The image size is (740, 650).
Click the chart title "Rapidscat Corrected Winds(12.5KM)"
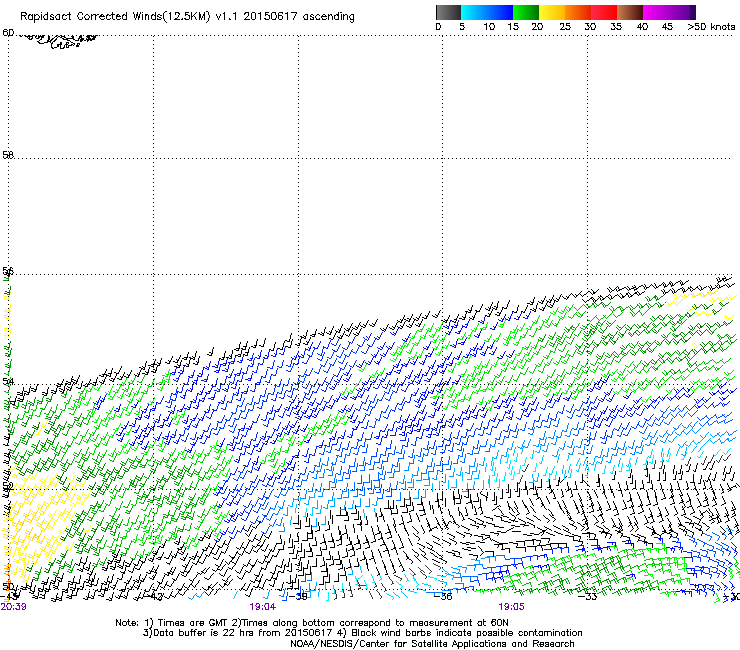point(115,17)
